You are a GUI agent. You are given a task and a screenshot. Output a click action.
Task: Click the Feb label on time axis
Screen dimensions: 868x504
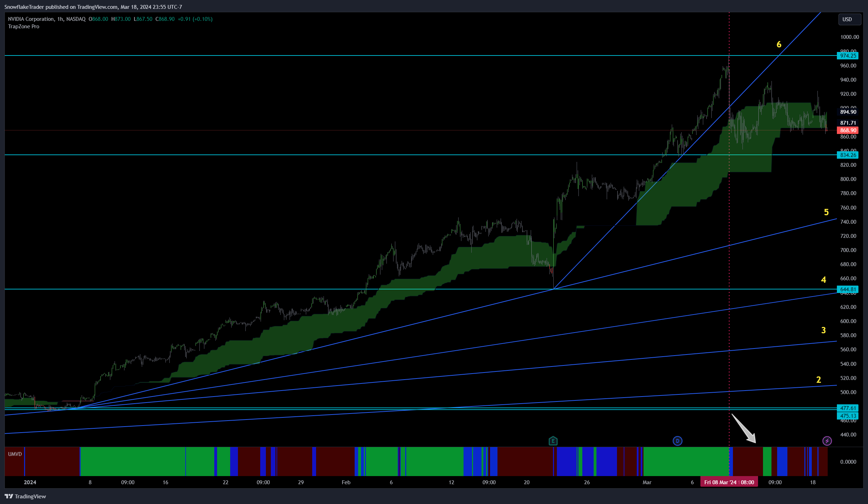tap(346, 482)
